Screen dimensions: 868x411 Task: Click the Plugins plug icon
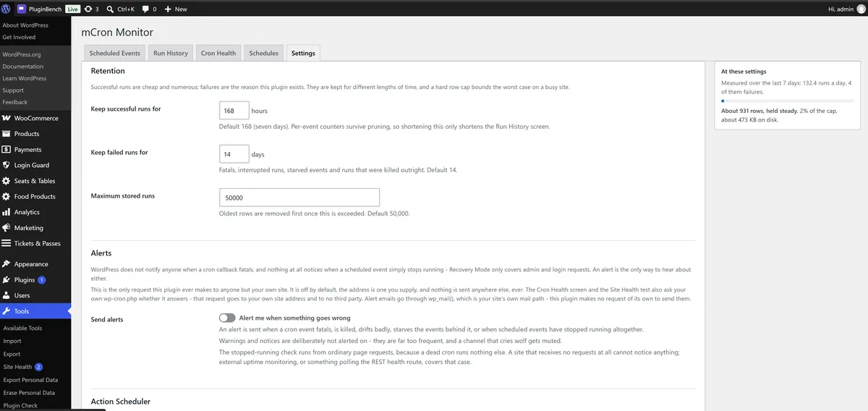tap(7, 279)
